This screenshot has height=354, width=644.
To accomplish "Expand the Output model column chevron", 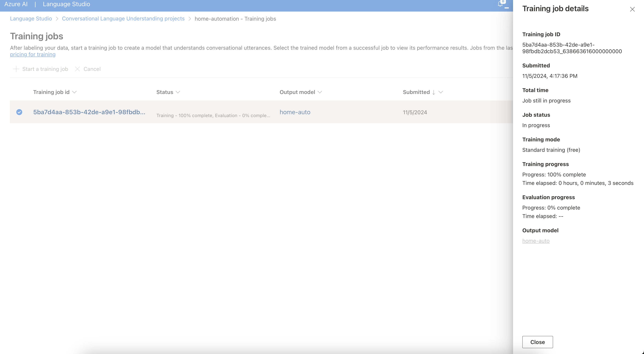I will (x=320, y=92).
